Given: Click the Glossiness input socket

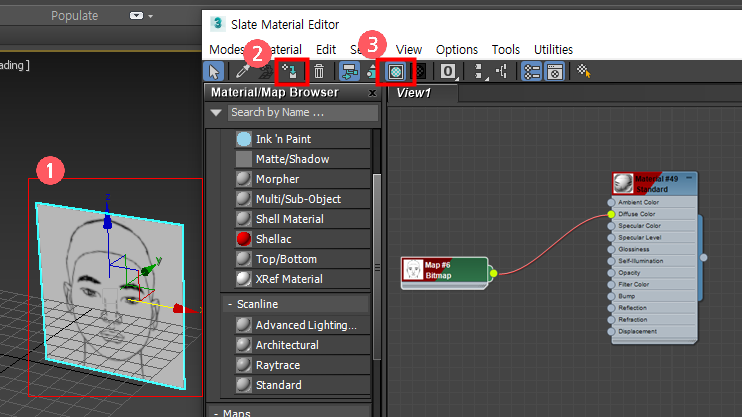Looking at the screenshot, I should [x=611, y=249].
